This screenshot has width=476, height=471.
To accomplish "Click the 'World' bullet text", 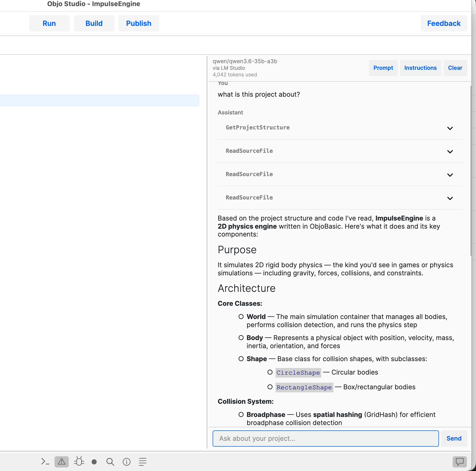I will click(x=256, y=317).
